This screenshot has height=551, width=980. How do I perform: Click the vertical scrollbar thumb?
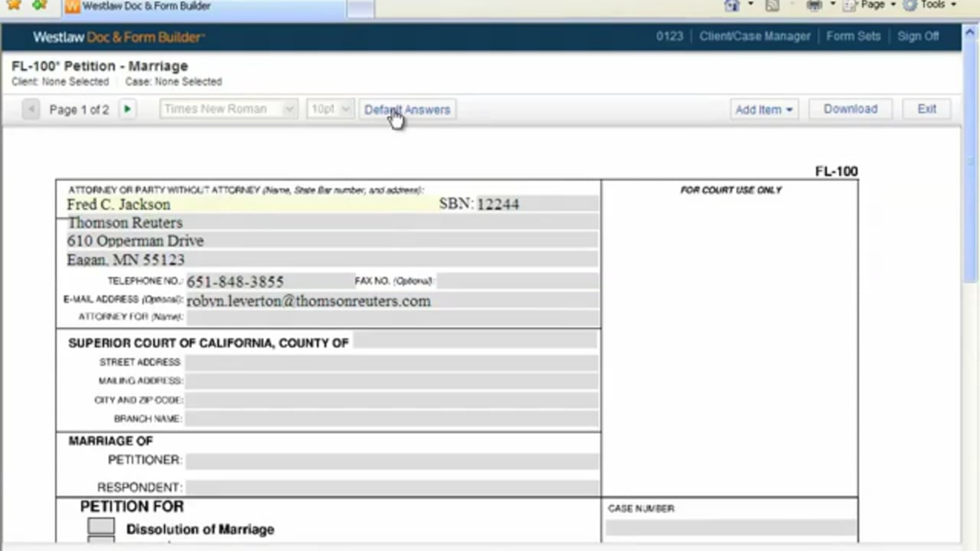(970, 160)
